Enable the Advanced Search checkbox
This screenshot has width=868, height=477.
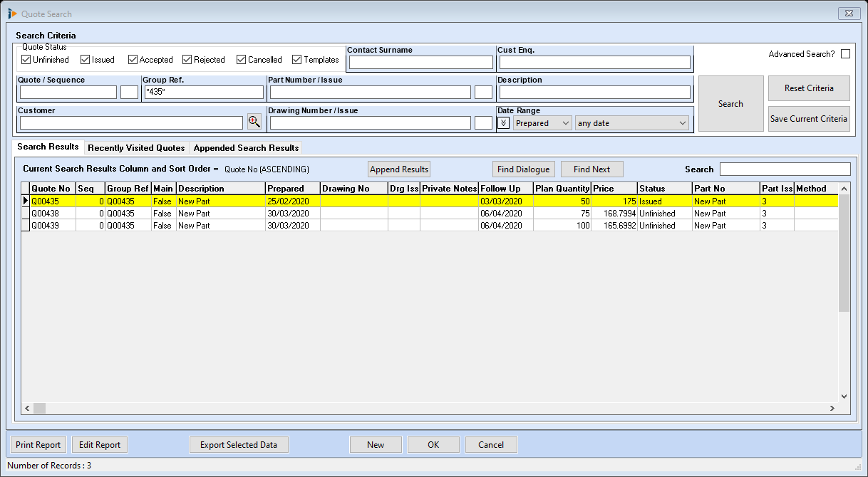845,54
